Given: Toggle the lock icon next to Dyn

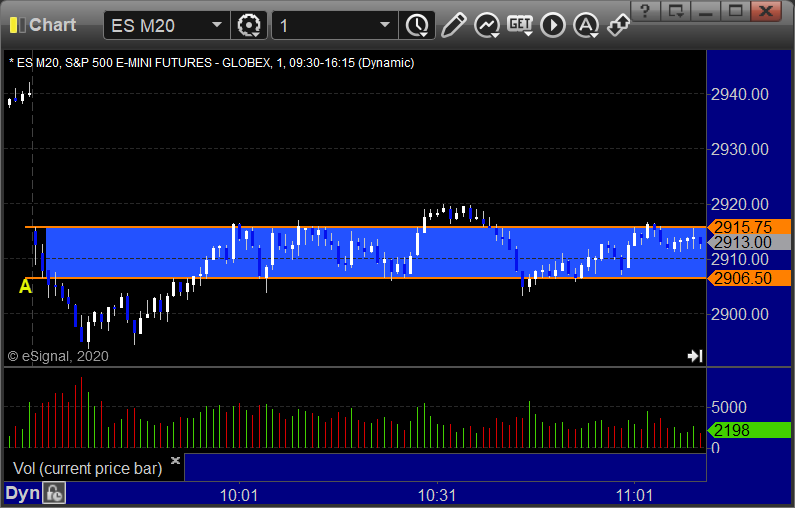Looking at the screenshot, I should tap(54, 493).
